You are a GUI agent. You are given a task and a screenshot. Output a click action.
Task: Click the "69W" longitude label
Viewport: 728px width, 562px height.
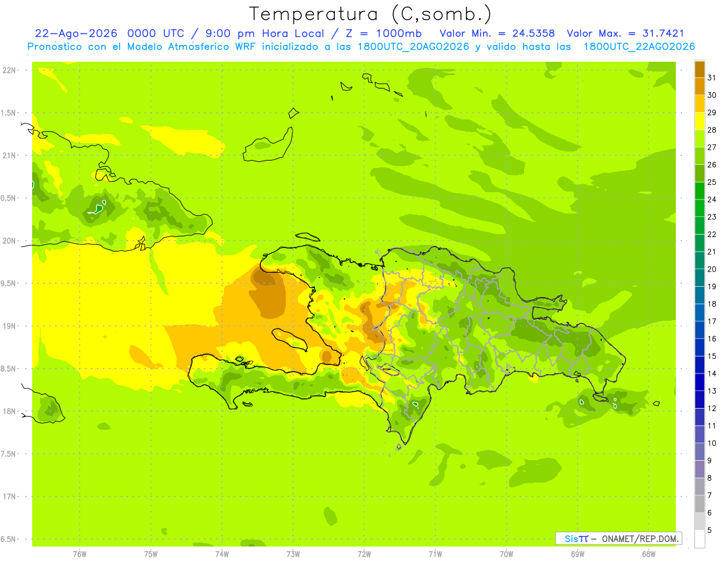[x=577, y=554]
